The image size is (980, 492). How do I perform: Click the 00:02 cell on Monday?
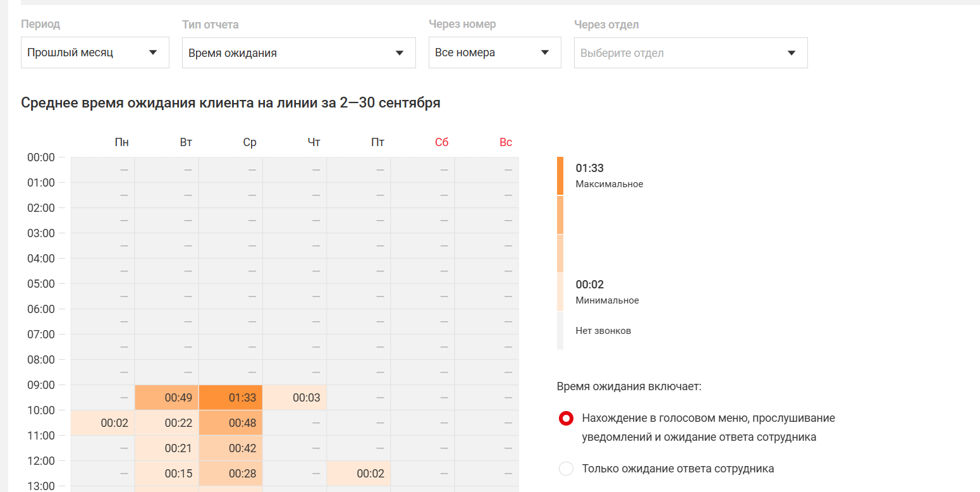[102, 423]
